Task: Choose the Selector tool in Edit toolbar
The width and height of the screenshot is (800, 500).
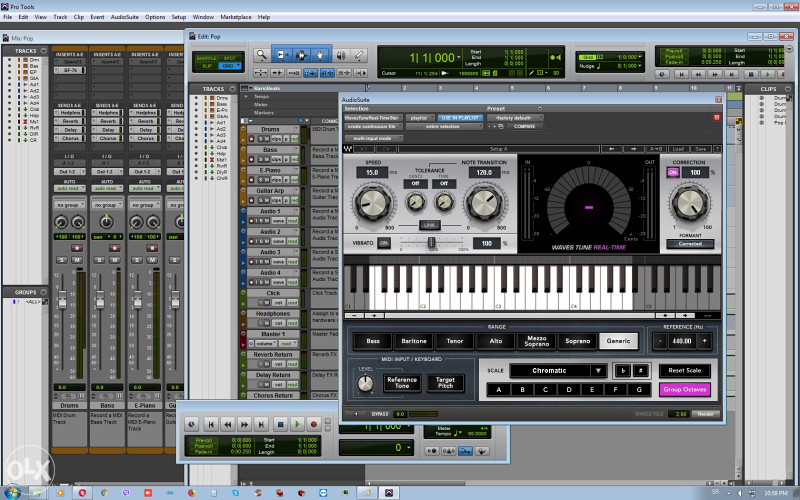Action: tap(301, 55)
